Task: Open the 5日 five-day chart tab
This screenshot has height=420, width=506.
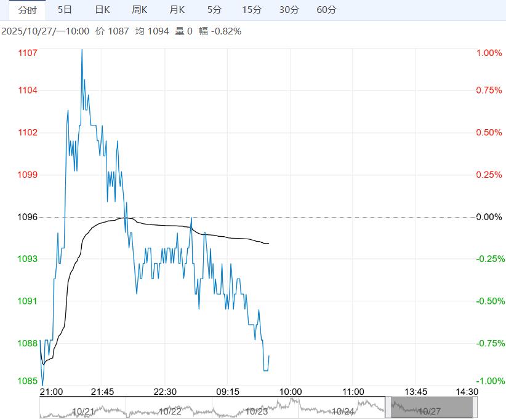Action: pos(65,10)
